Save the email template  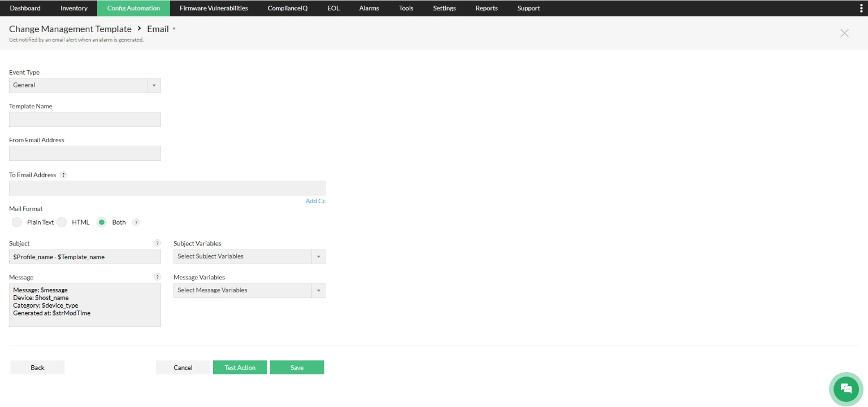(297, 367)
